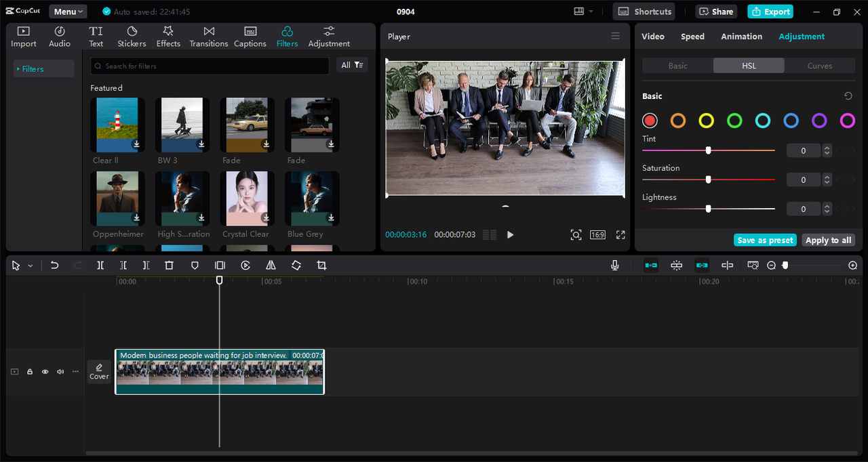Screen dimensions: 868x462
Task: Lock the video track
Action: click(x=30, y=372)
